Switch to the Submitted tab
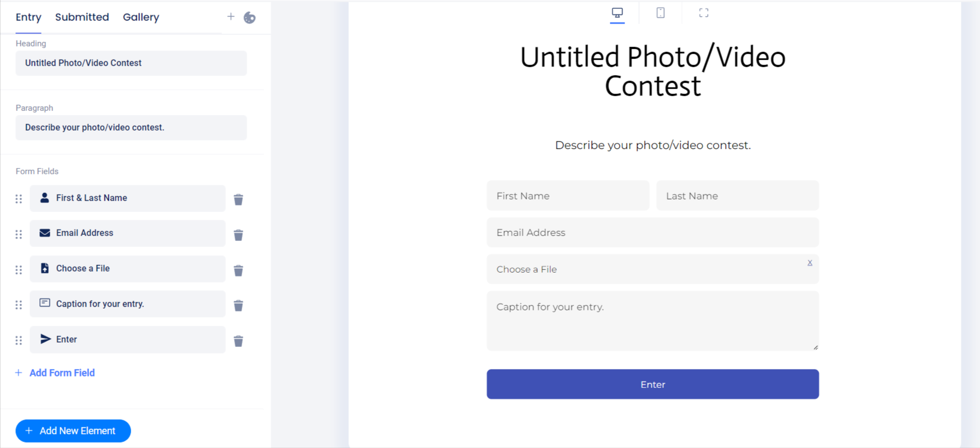 click(x=82, y=17)
